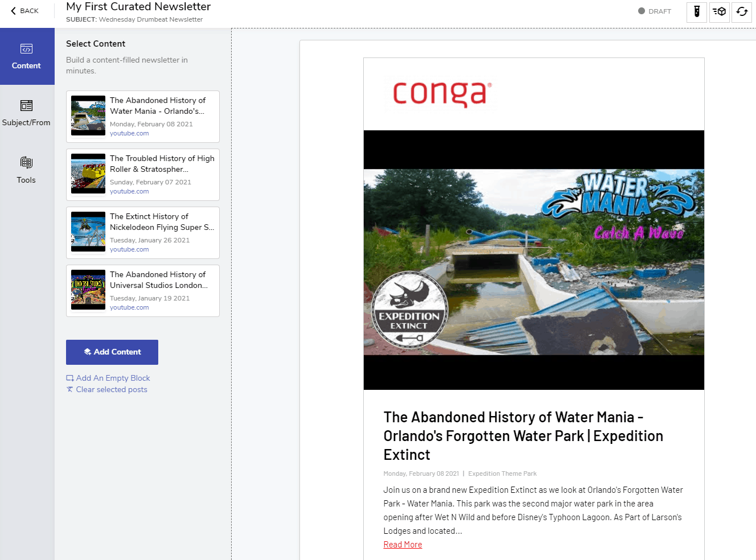This screenshot has height=560, width=756.
Task: Click the 'Select Content' heading
Action: pos(96,44)
